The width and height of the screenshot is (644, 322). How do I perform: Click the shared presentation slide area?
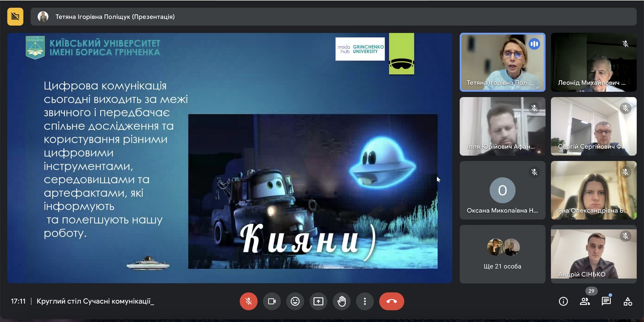point(229,158)
